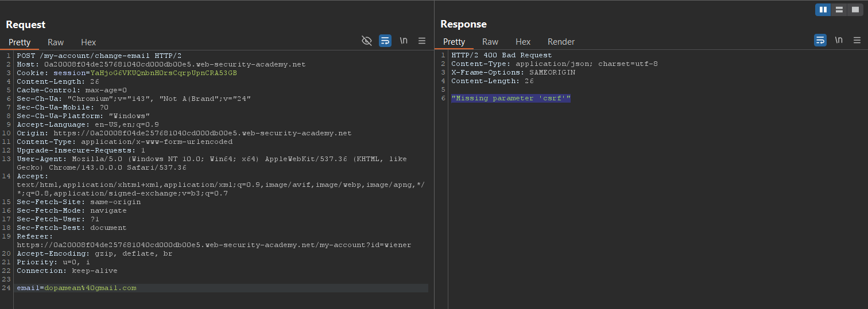Show non-printable characters in Request panel
868x309 pixels.
coord(404,40)
